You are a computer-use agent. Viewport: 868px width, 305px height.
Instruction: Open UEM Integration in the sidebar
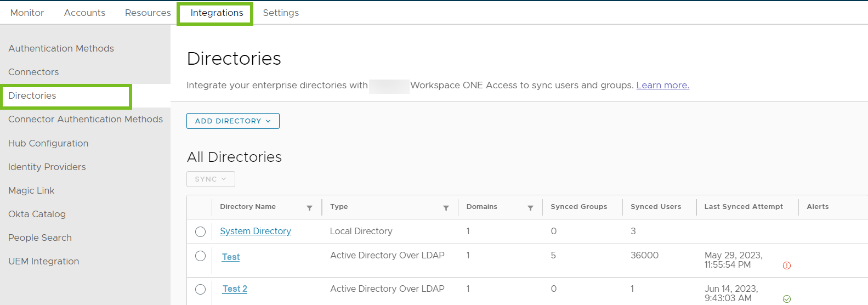pos(44,261)
